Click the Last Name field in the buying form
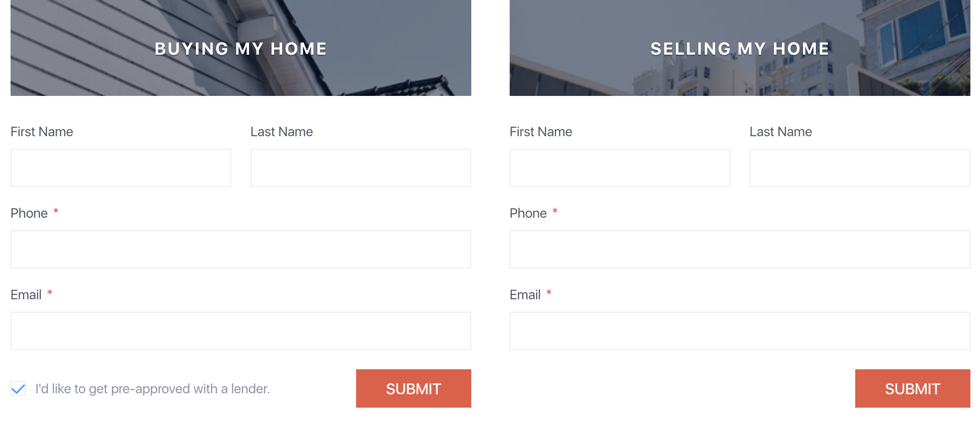 360,167
